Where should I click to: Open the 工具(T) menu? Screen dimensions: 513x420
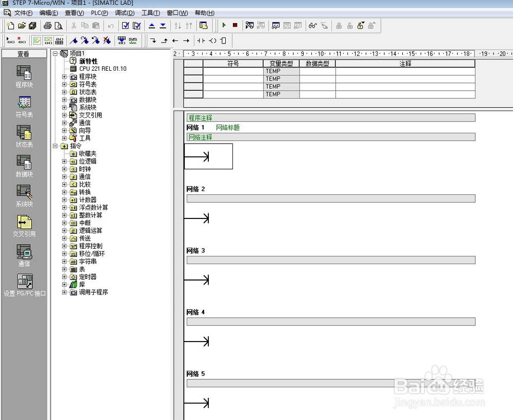(150, 13)
